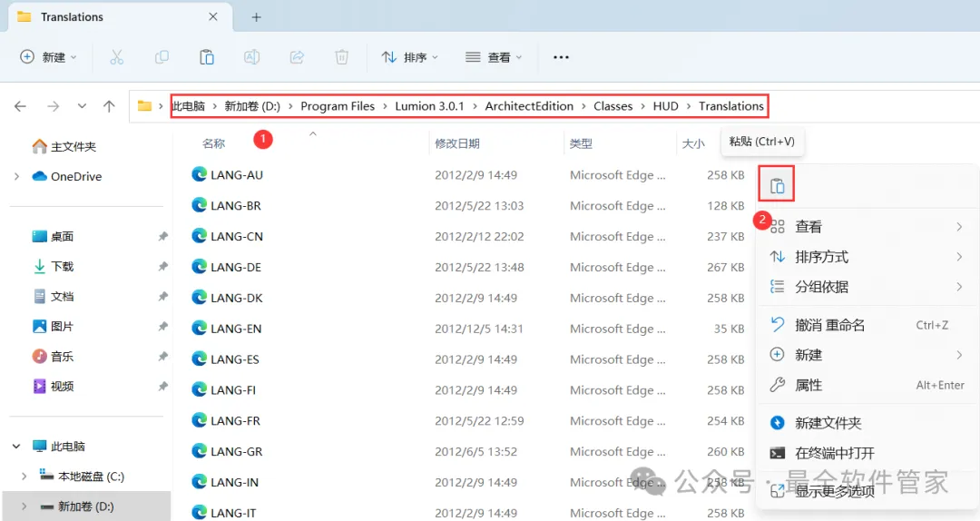This screenshot has height=521, width=980.
Task: Click the Share icon in toolbar
Action: tap(297, 57)
